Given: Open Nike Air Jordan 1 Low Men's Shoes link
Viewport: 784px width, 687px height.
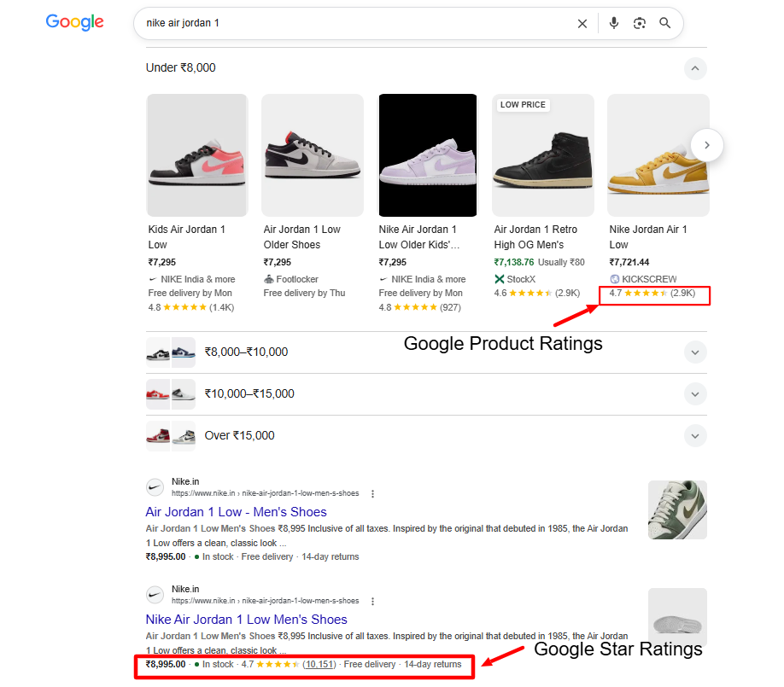Looking at the screenshot, I should click(247, 620).
